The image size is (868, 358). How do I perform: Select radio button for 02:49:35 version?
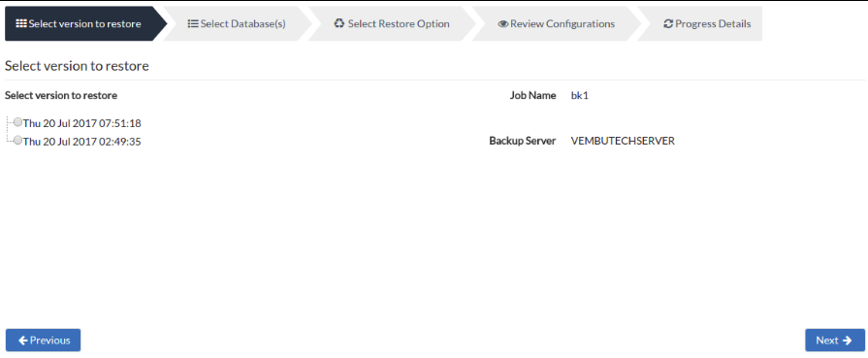(17, 141)
